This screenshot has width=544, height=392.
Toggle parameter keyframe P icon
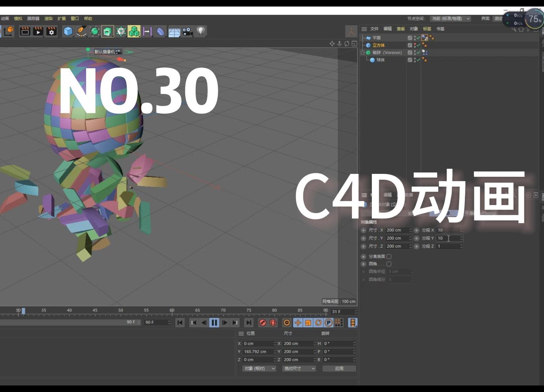click(329, 323)
